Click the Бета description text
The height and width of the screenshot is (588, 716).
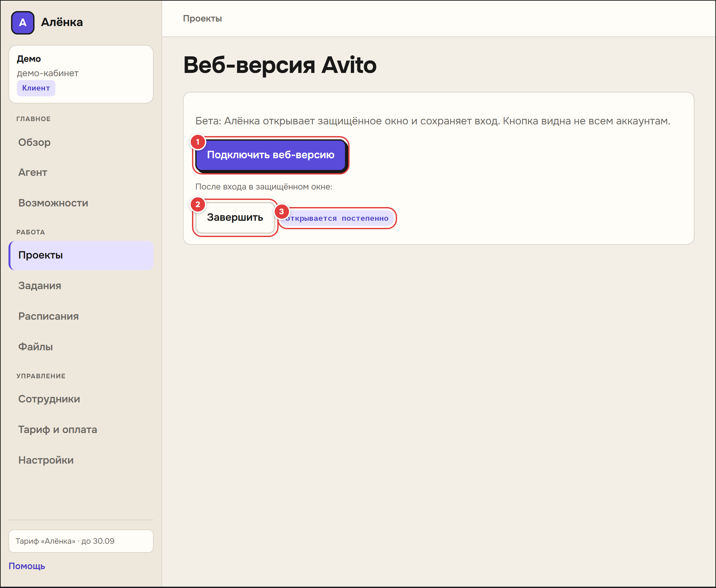point(433,121)
